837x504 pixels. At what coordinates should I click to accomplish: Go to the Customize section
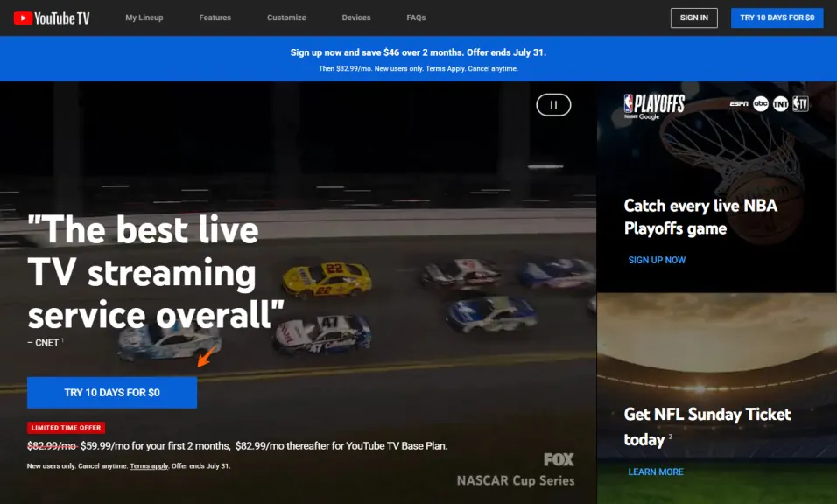coord(286,17)
